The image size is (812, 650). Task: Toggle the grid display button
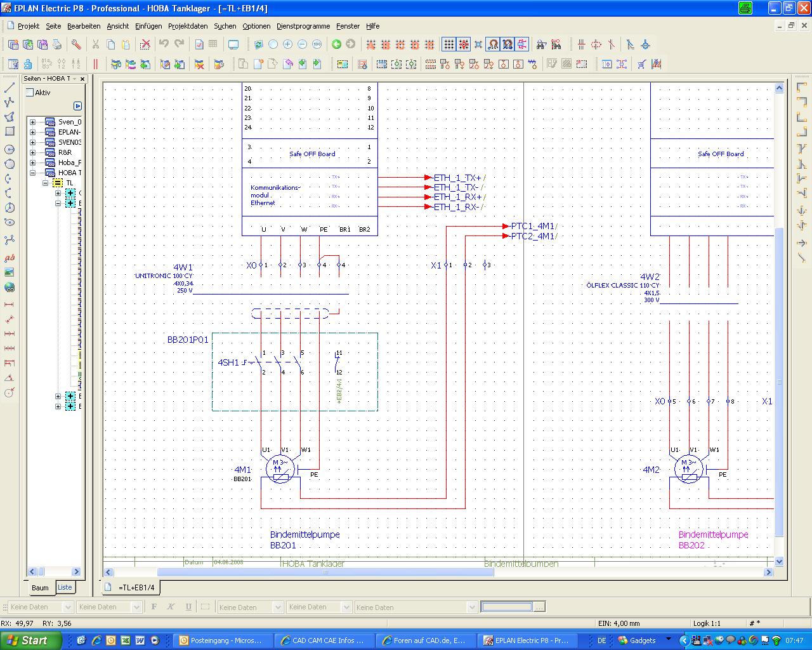pyautogui.click(x=449, y=44)
